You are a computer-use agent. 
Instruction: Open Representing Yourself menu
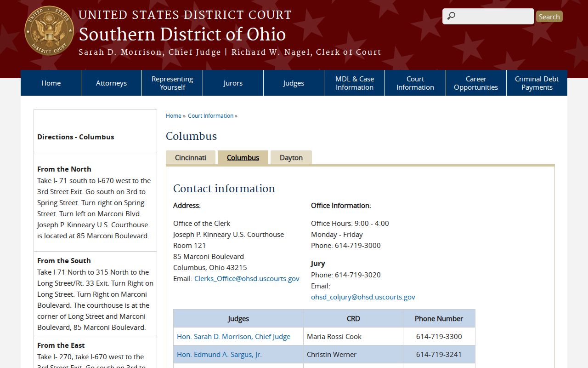[172, 83]
